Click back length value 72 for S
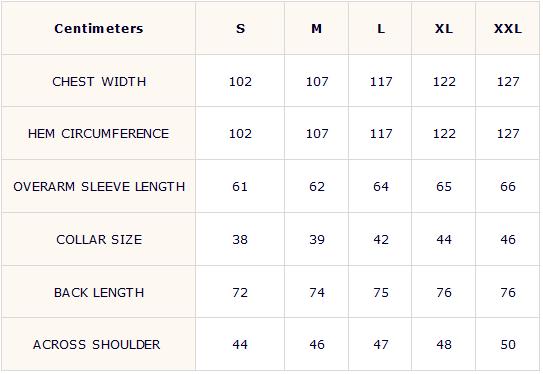The width and height of the screenshot is (543, 374). tap(240, 293)
